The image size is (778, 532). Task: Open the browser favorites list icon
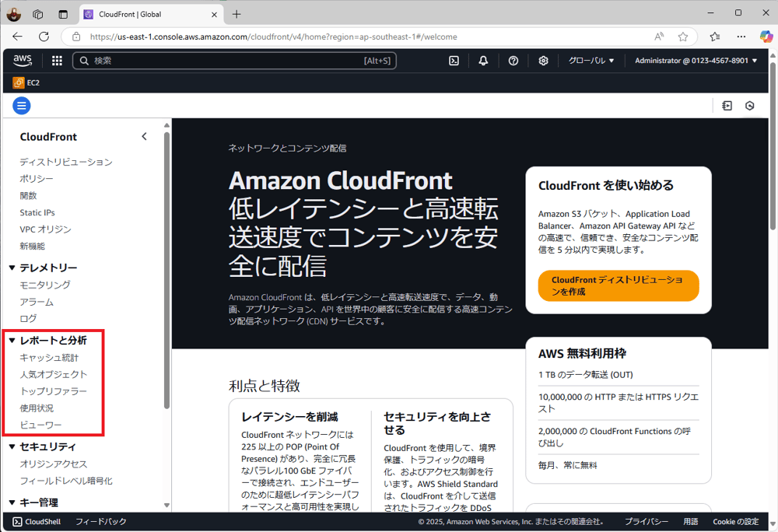[715, 37]
